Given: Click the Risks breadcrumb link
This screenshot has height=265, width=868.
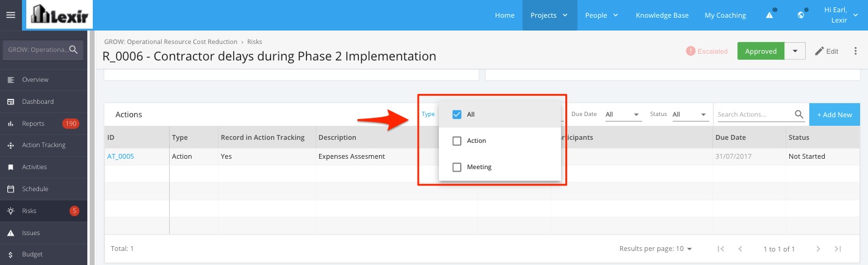Looking at the screenshot, I should click(x=255, y=42).
